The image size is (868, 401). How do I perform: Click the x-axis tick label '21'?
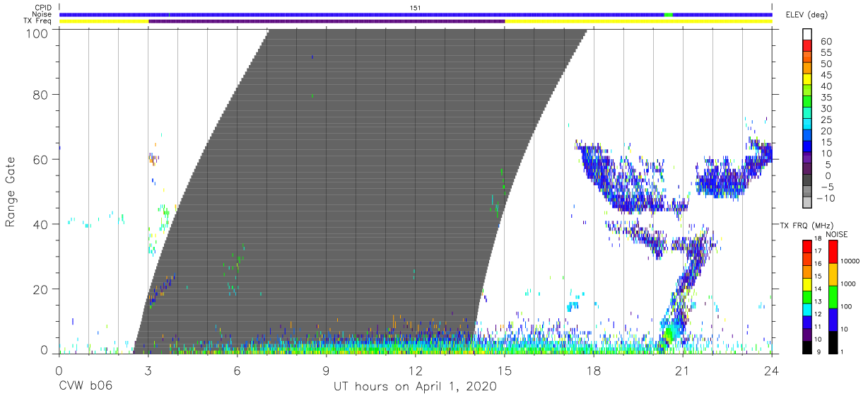click(x=683, y=370)
